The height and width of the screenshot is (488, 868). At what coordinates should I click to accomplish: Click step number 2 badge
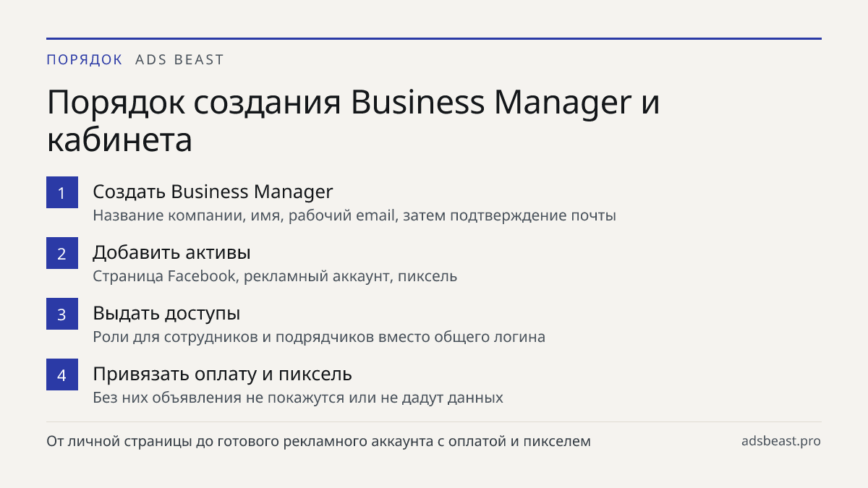tap(62, 253)
